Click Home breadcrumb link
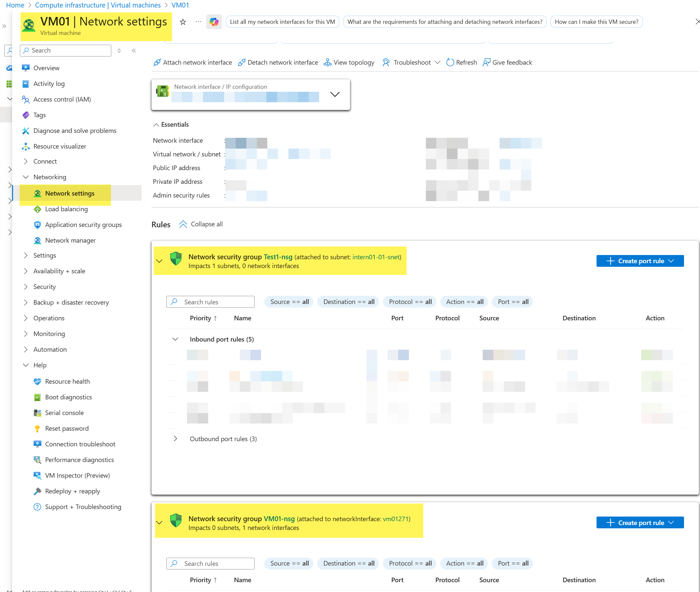The height and width of the screenshot is (592, 700). (15, 5)
